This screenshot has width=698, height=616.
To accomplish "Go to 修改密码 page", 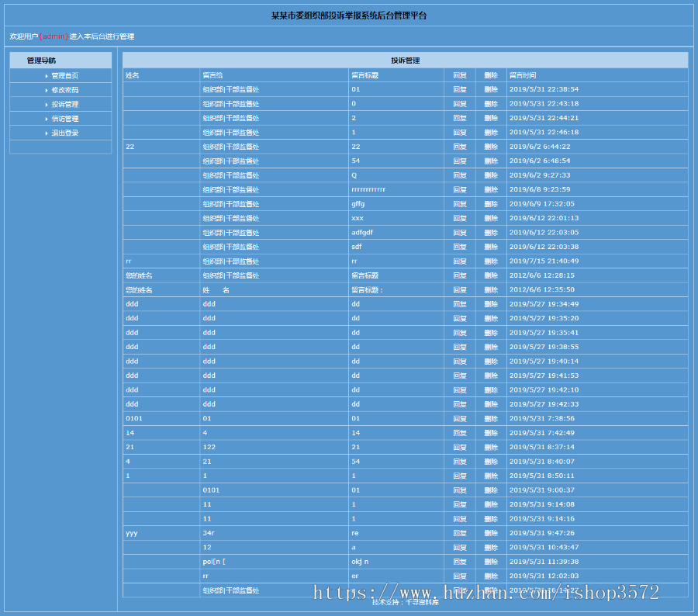I will [x=65, y=90].
